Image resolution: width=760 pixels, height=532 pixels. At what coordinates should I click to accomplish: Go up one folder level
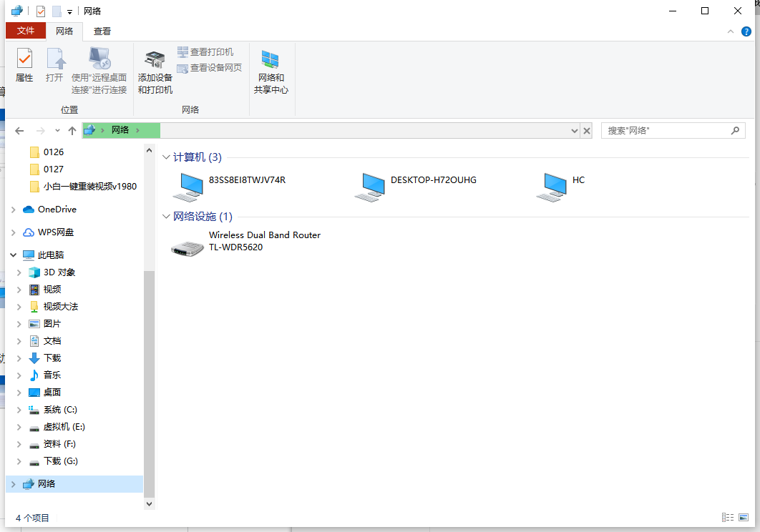coord(72,131)
